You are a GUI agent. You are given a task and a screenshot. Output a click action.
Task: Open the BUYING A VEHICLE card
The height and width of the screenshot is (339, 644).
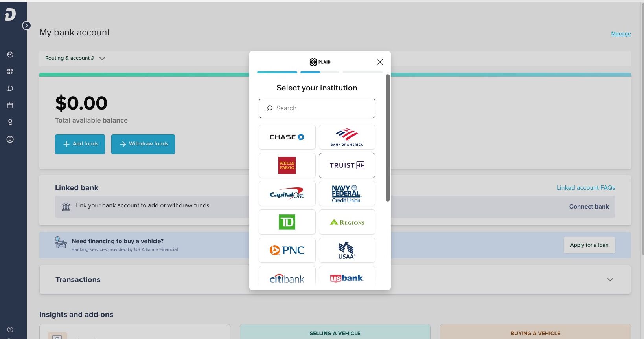[535, 332]
